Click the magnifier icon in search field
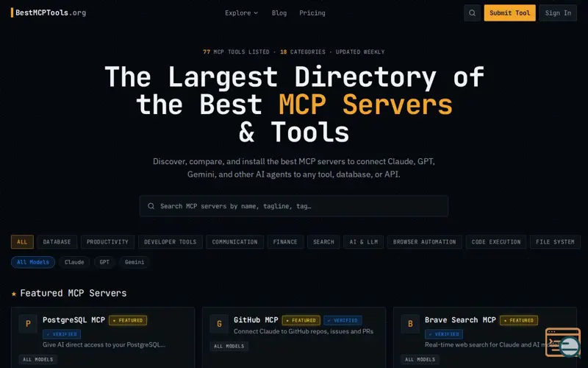Image resolution: width=588 pixels, height=368 pixels. point(151,206)
